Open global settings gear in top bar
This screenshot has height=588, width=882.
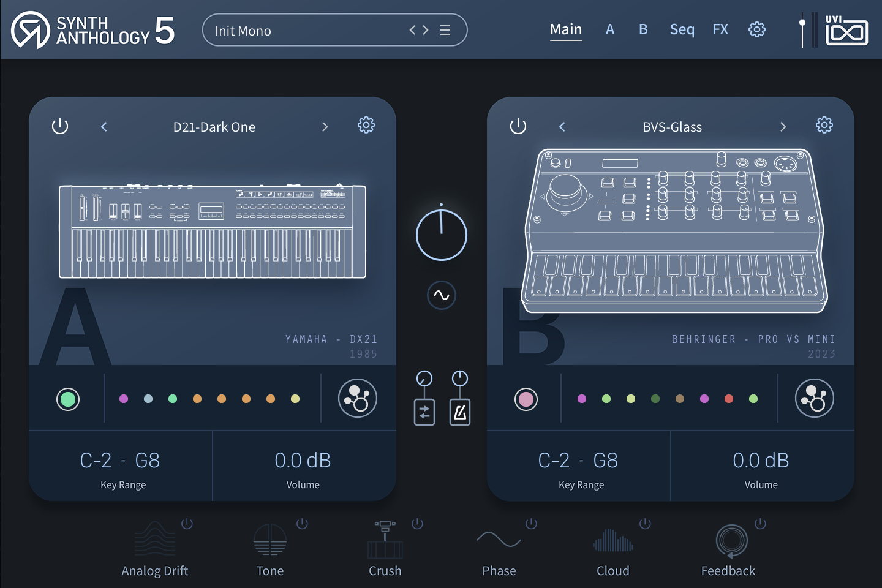pos(757,29)
